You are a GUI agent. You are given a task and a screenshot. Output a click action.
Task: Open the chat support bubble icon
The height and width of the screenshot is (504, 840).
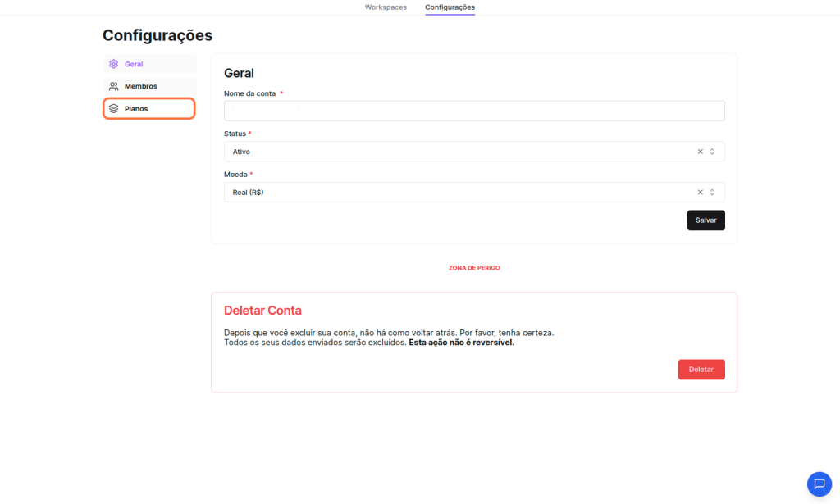(x=819, y=484)
